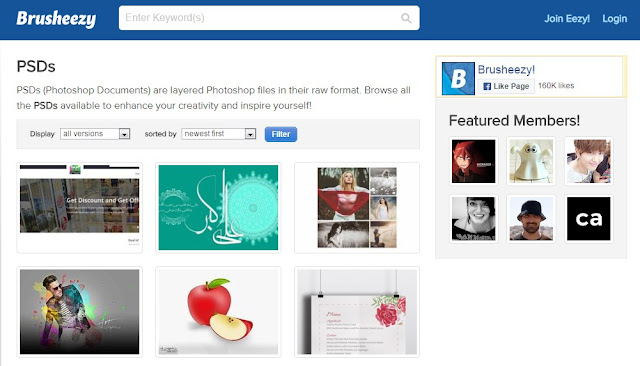The width and height of the screenshot is (640, 366).
Task: Open the colorful man portrait PSD thumbnail
Action: 80,312
